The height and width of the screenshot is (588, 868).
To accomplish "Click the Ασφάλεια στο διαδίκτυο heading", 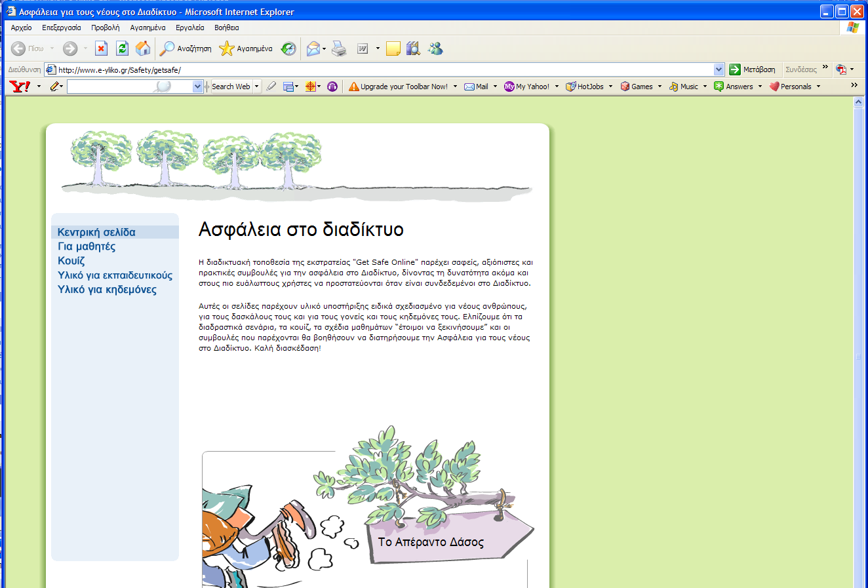I will click(301, 229).
